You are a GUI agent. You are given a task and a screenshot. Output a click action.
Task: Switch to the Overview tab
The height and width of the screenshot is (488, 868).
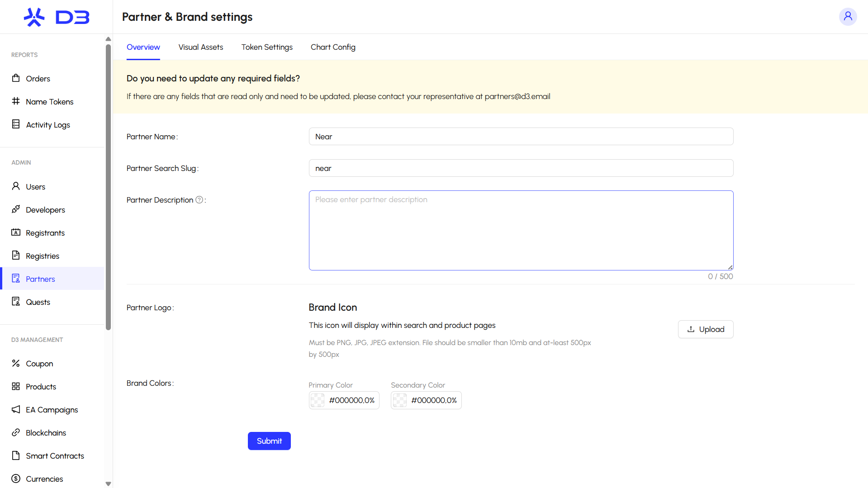pyautogui.click(x=143, y=47)
